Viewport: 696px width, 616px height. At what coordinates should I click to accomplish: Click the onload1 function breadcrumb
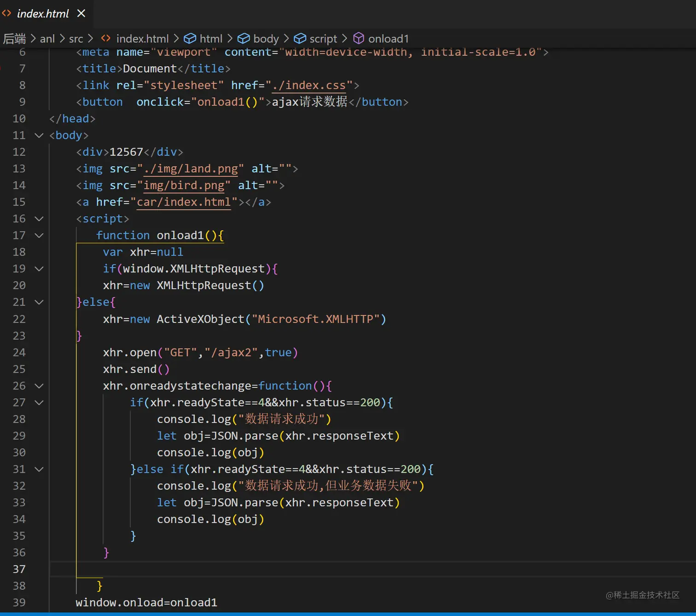[389, 39]
